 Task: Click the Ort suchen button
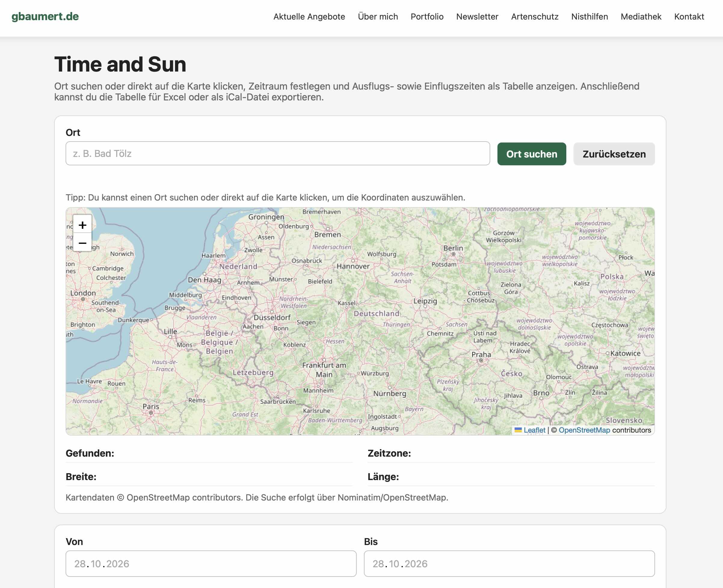(x=532, y=154)
